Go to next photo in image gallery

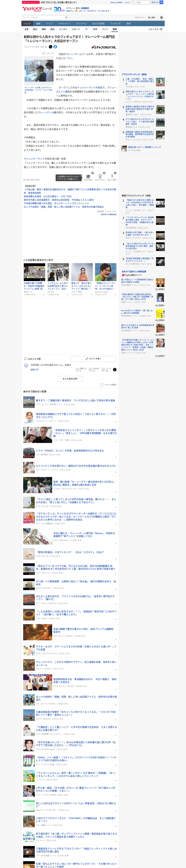click(x=52, y=53)
